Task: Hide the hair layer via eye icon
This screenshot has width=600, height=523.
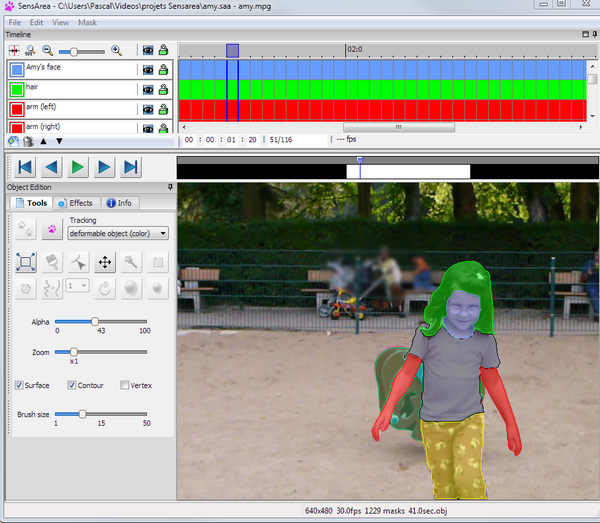Action: (147, 89)
